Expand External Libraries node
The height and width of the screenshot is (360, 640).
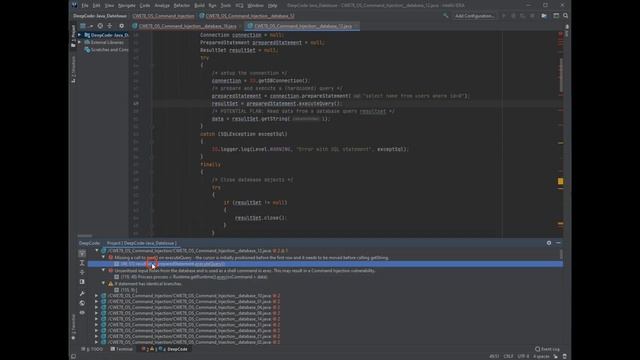click(80, 42)
